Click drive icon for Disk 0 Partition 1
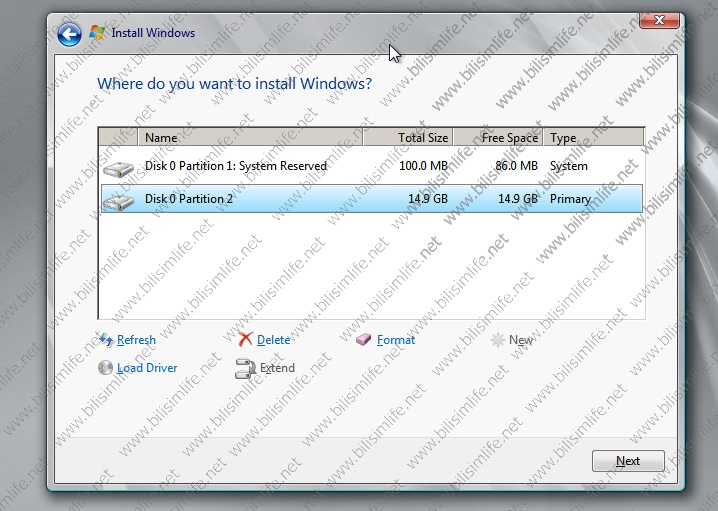Image resolution: width=718 pixels, height=511 pixels. pos(118,168)
